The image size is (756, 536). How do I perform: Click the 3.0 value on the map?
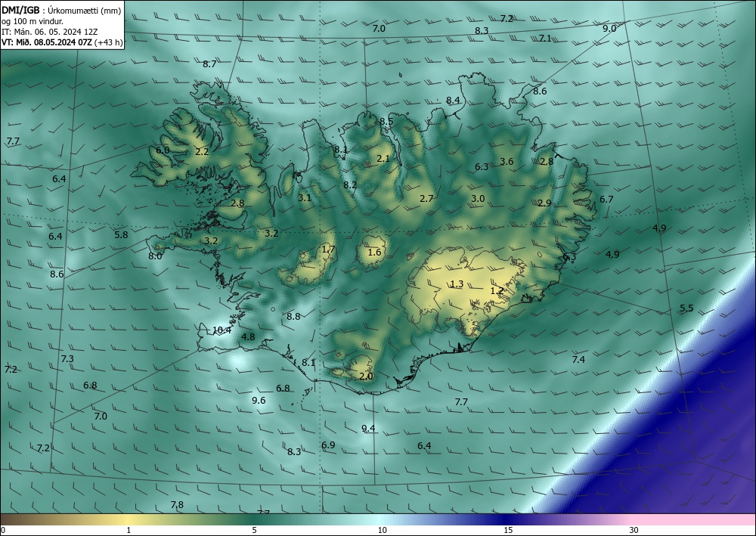click(x=478, y=199)
